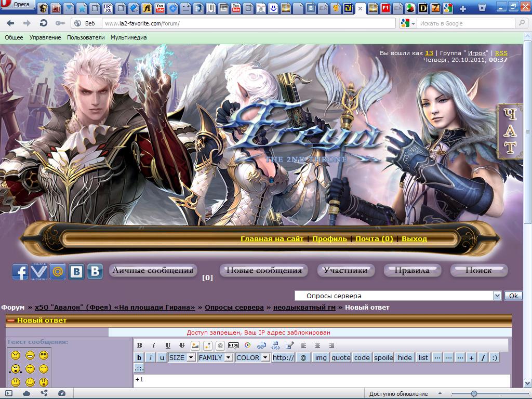Click the Bold icon in upper toolbar
This screenshot has height=399, width=532.
pyautogui.click(x=139, y=345)
